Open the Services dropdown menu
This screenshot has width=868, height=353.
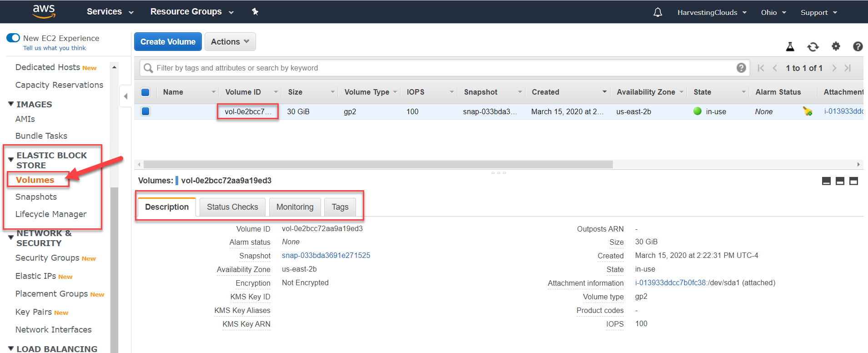click(110, 12)
